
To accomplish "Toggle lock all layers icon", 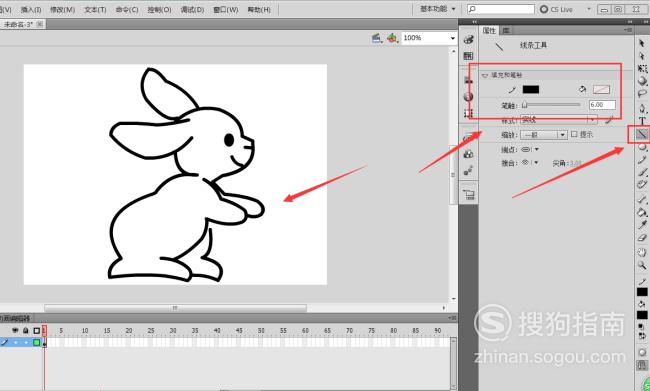I will [26, 330].
